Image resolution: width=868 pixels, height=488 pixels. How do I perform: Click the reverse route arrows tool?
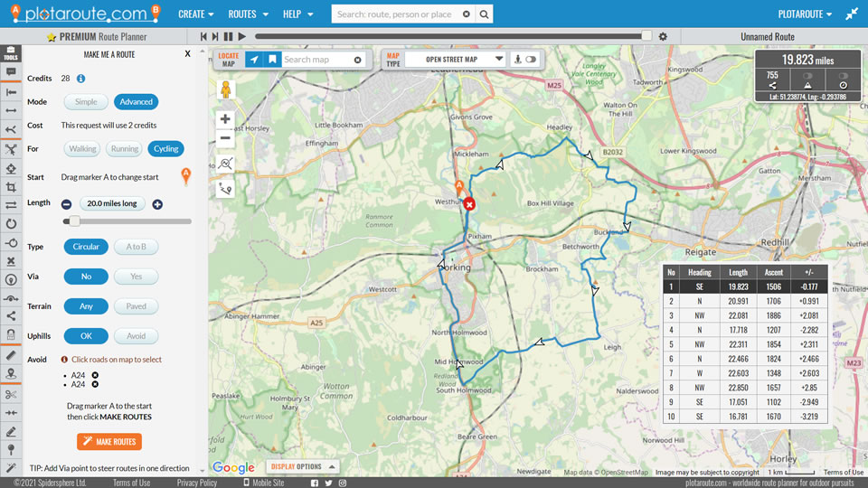11,205
